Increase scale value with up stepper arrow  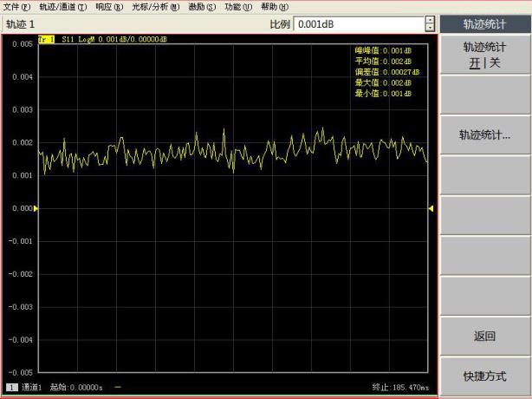pos(430,20)
